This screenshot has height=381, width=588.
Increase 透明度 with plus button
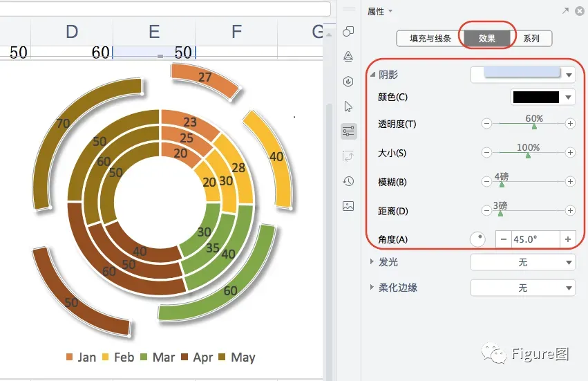[570, 124]
